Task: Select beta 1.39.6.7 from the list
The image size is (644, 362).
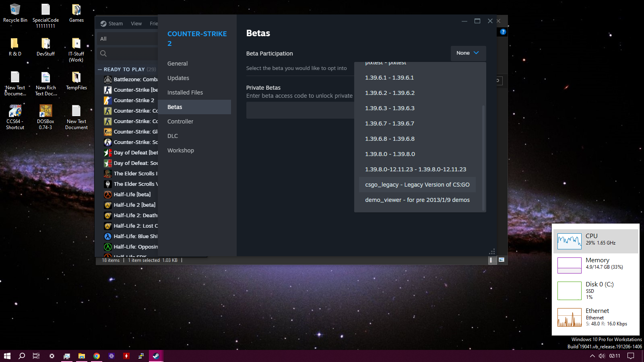Action: (x=417, y=123)
